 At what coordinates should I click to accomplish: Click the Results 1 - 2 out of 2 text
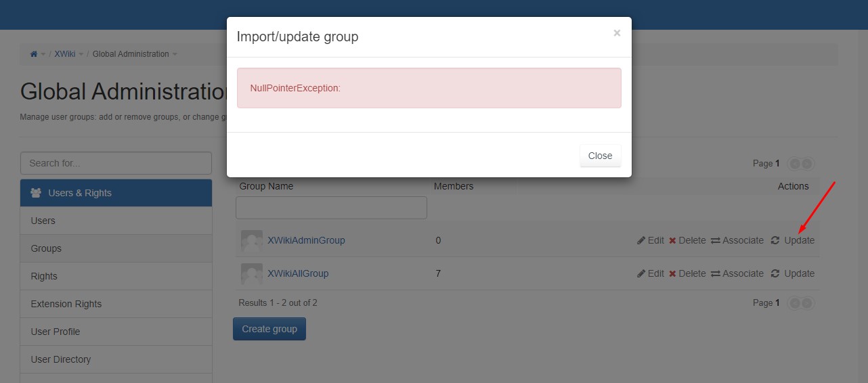point(278,302)
